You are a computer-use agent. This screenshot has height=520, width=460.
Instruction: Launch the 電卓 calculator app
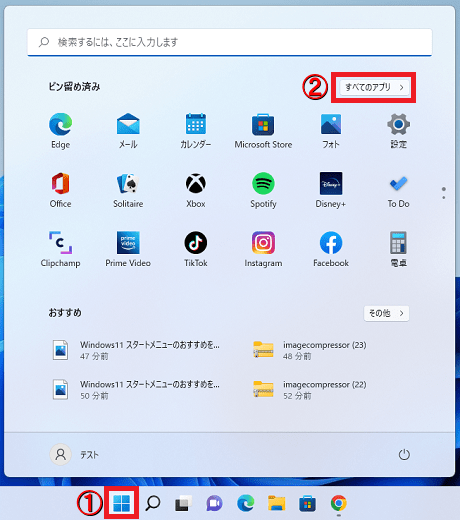398,249
